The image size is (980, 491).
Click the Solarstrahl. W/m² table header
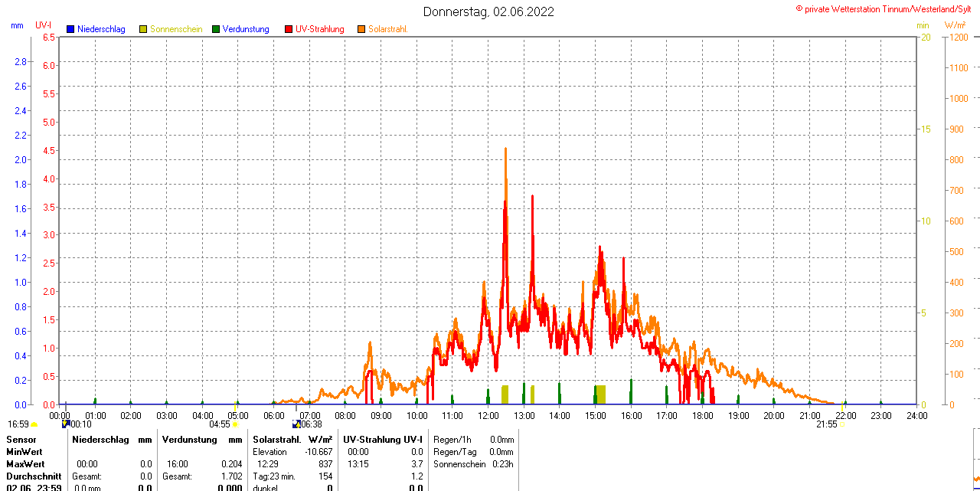click(292, 440)
